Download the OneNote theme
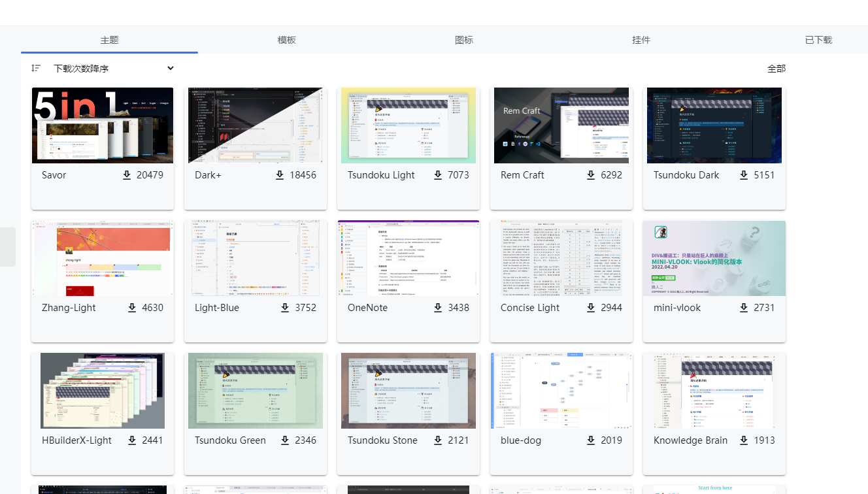868x494 pixels. (x=438, y=308)
